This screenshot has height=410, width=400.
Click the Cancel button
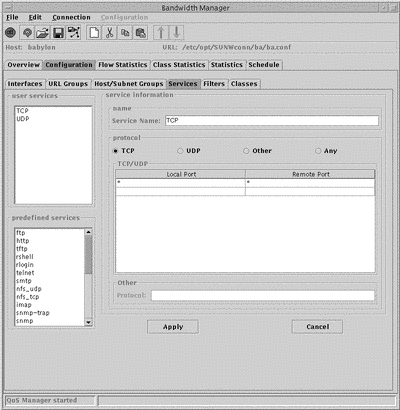pos(317,327)
